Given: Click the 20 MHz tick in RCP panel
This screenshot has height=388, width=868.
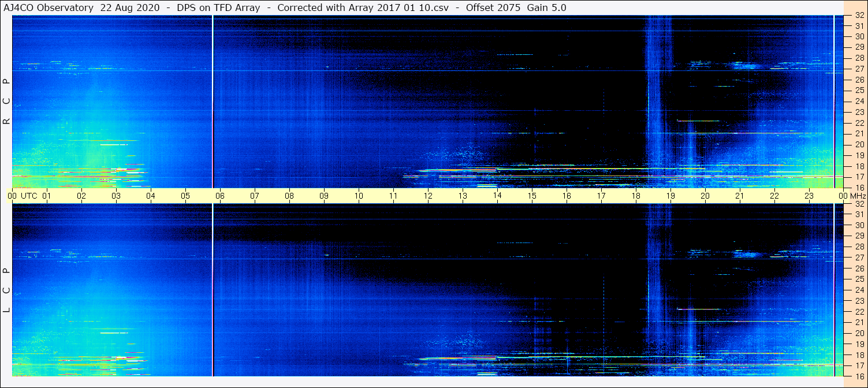Looking at the screenshot, I should 859,144.
